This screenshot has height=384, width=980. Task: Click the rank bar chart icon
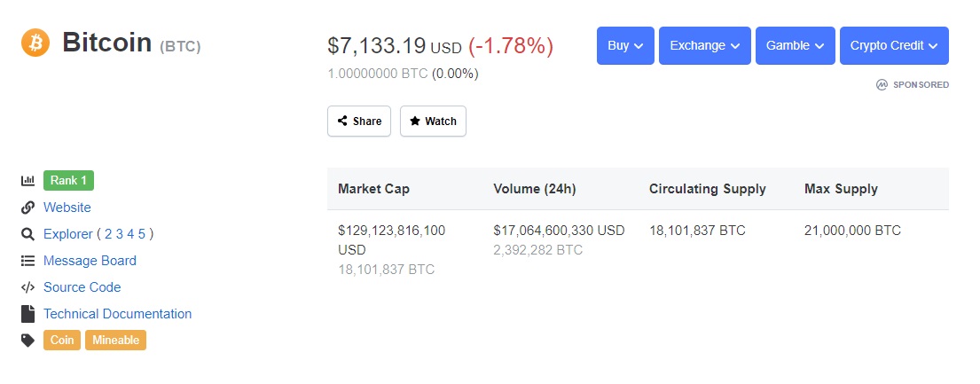[x=27, y=181]
